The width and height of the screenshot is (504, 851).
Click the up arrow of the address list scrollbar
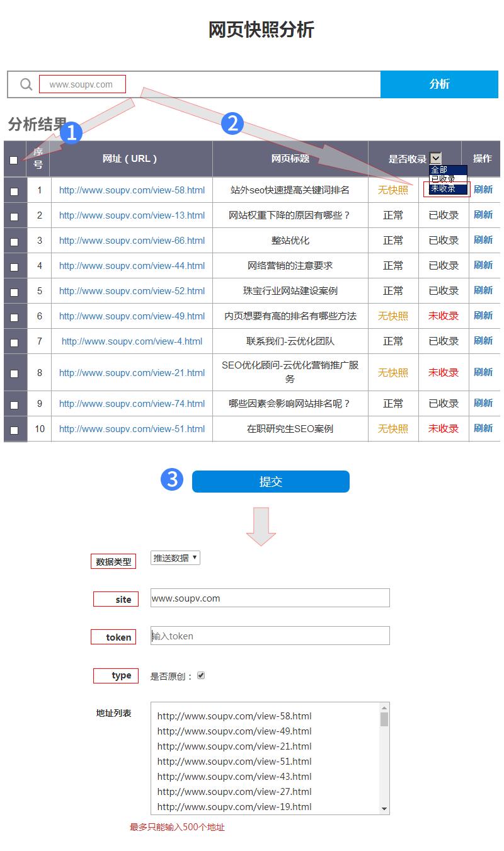(384, 708)
